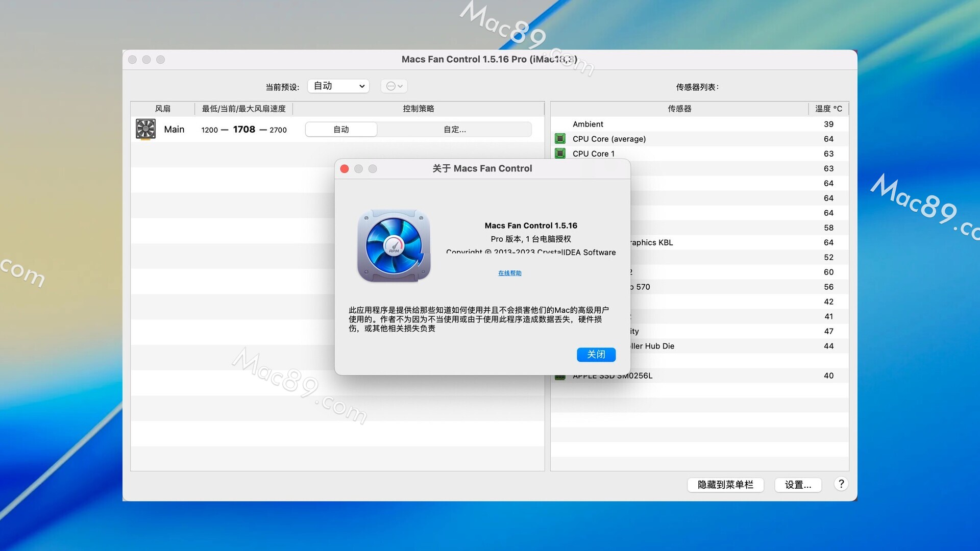This screenshot has height=551, width=980.
Task: Click the 风扇 column header
Action: point(162,109)
